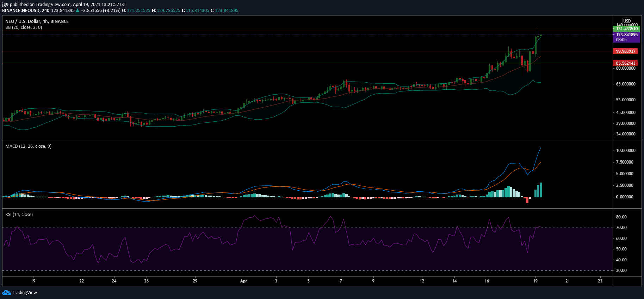Click the RSI axis value 40.00
The height and width of the screenshot is (299, 644).
621,260
